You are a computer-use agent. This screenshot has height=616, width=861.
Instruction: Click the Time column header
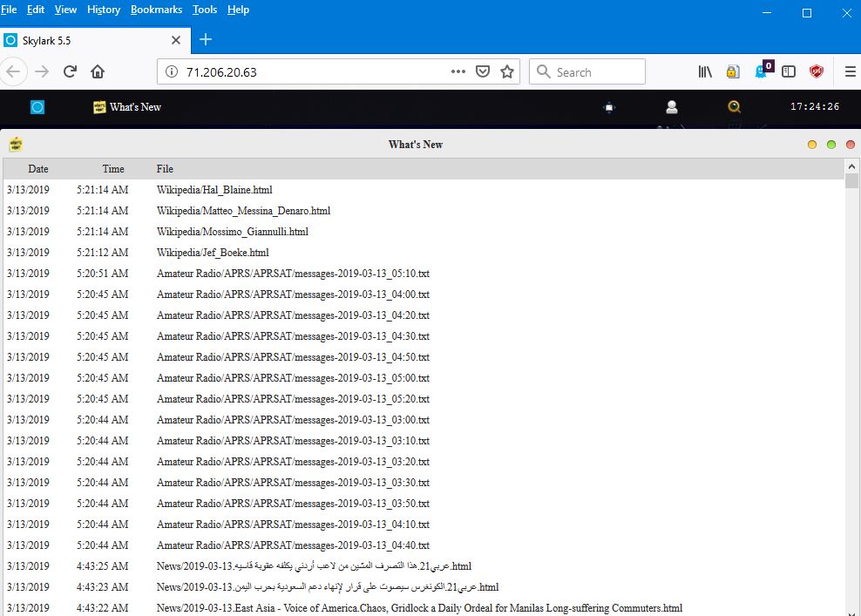[113, 169]
